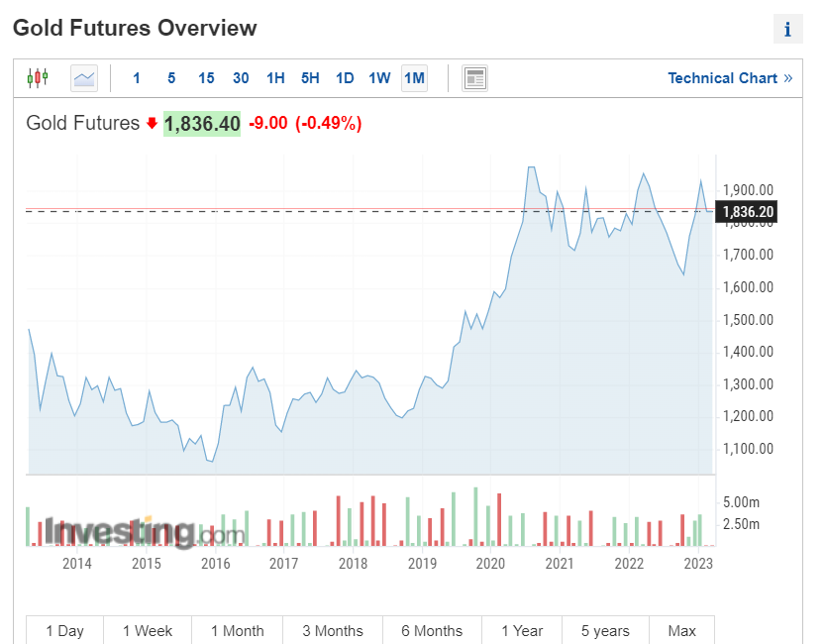Open the Technical Chart link
This screenshot has height=644, width=826.
click(722, 78)
